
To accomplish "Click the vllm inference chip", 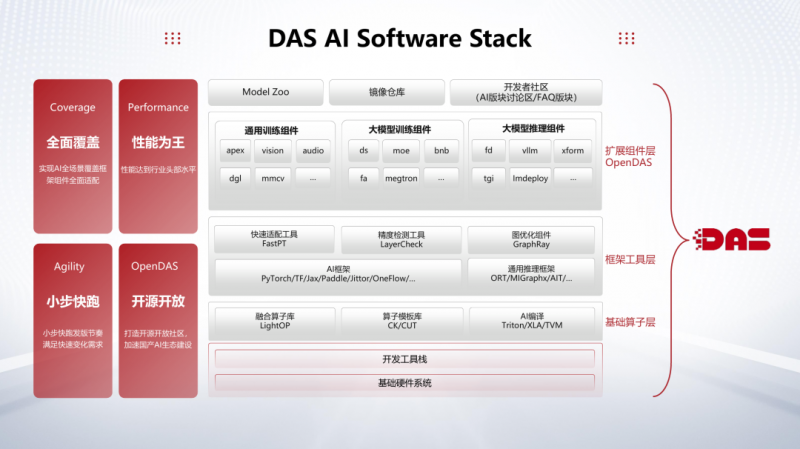I will (x=530, y=151).
